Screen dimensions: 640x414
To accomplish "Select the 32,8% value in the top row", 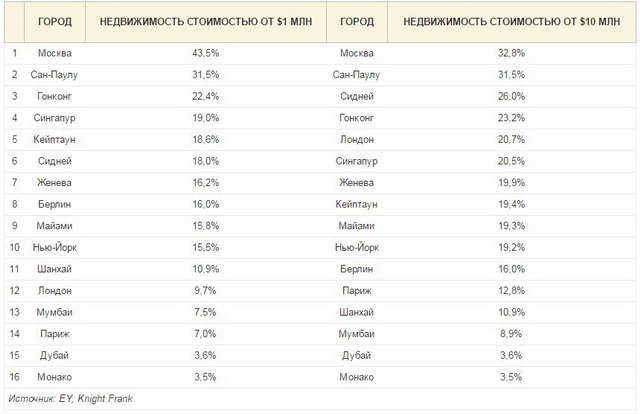I will [511, 53].
